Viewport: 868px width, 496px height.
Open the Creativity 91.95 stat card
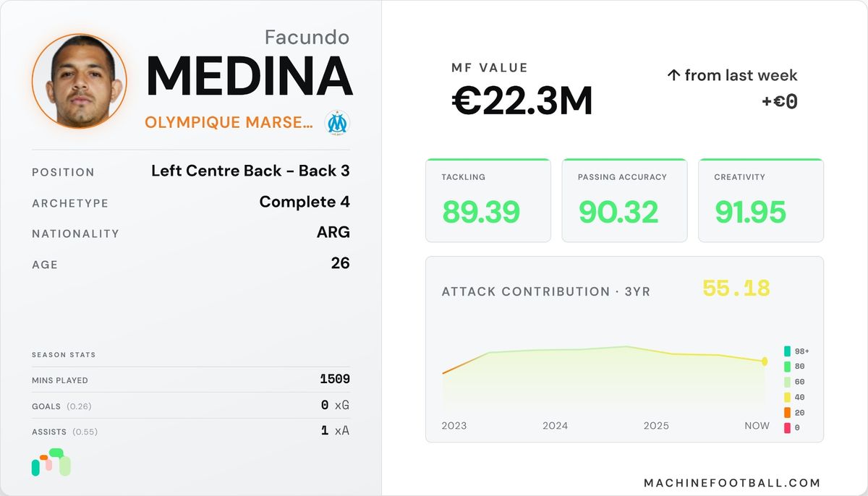[761, 200]
